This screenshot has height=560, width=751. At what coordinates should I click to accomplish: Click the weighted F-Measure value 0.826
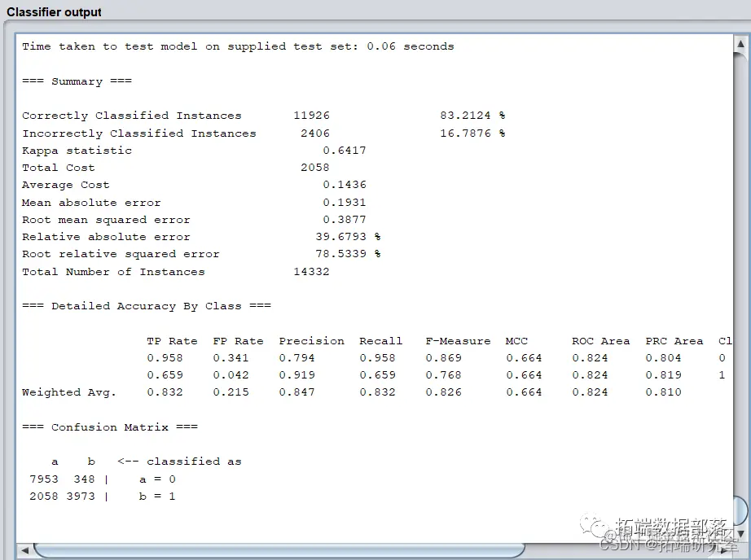[x=443, y=392]
